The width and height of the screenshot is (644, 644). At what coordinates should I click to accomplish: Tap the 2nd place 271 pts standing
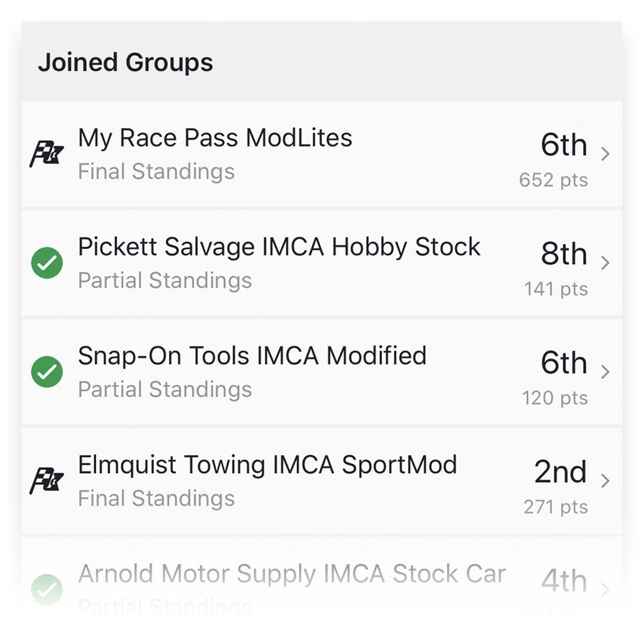click(556, 487)
